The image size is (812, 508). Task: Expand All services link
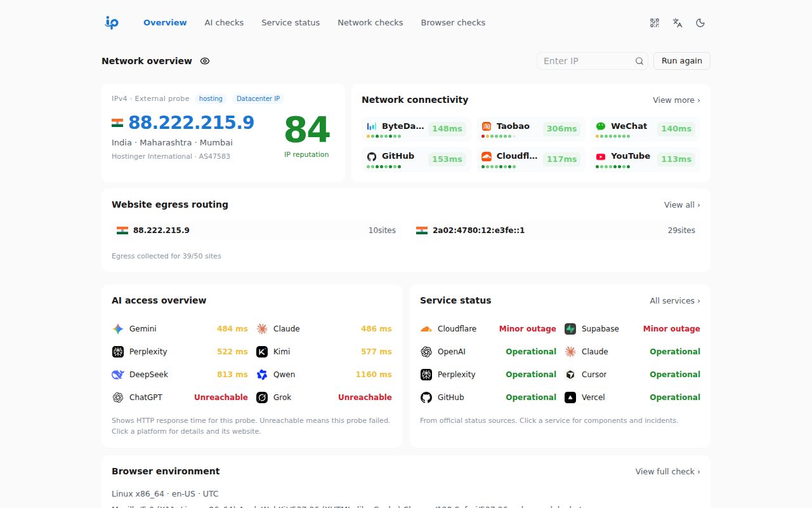click(675, 301)
